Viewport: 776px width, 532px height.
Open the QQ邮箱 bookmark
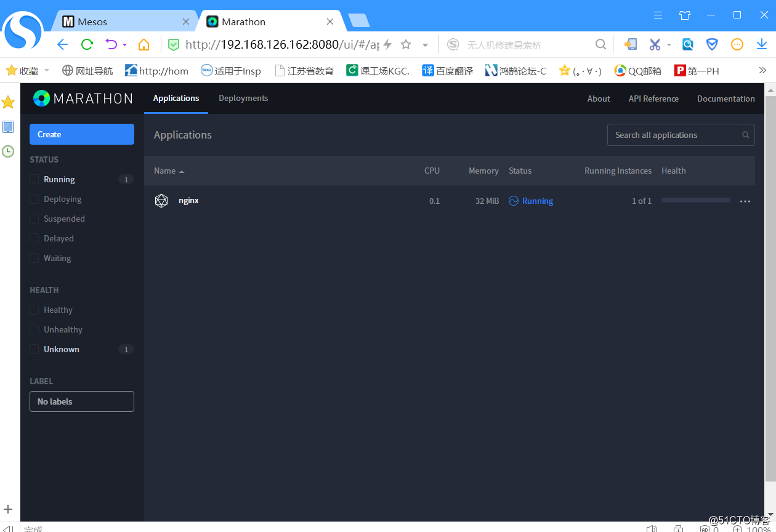click(x=638, y=71)
